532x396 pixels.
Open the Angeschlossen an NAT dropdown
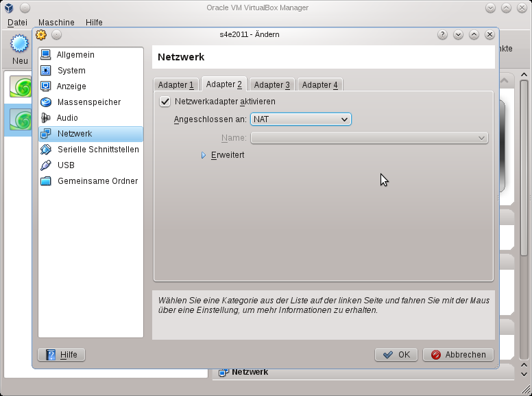[301, 119]
